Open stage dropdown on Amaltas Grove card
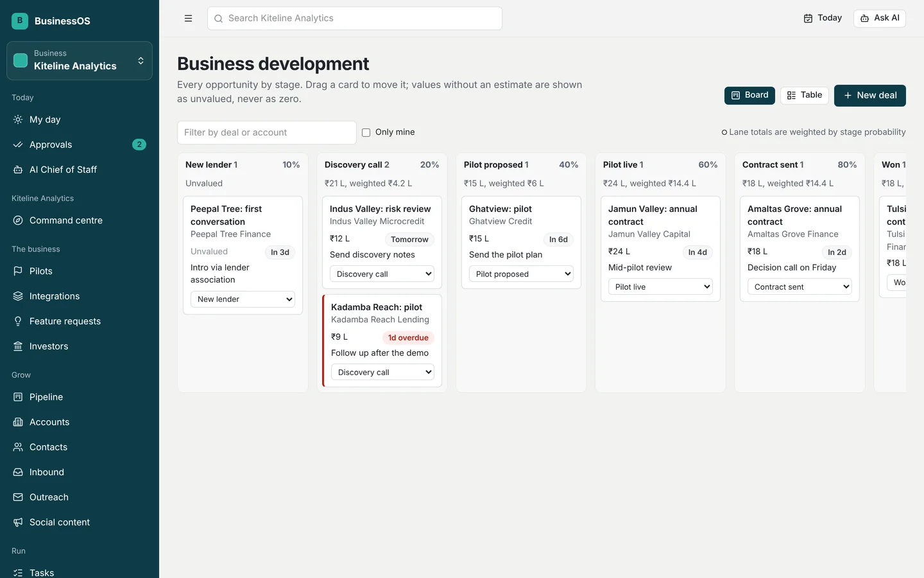Image resolution: width=924 pixels, height=578 pixels. click(800, 287)
